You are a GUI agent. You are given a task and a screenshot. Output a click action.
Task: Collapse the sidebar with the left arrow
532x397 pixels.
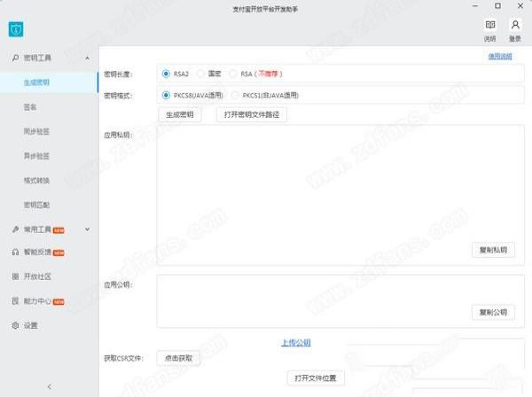pyautogui.click(x=49, y=386)
